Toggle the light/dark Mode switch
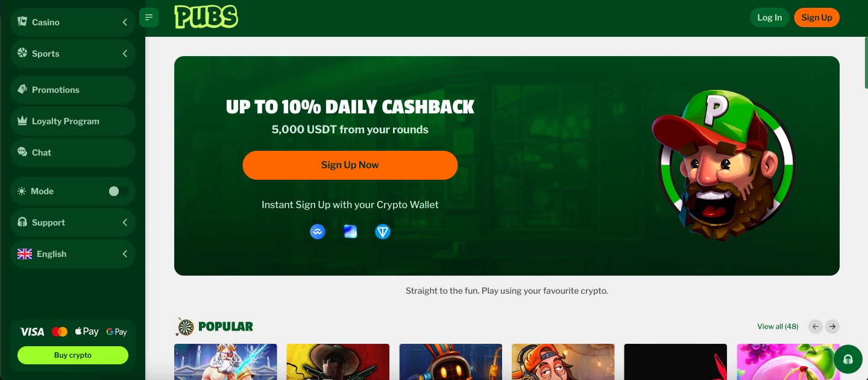The image size is (868, 380). (118, 191)
